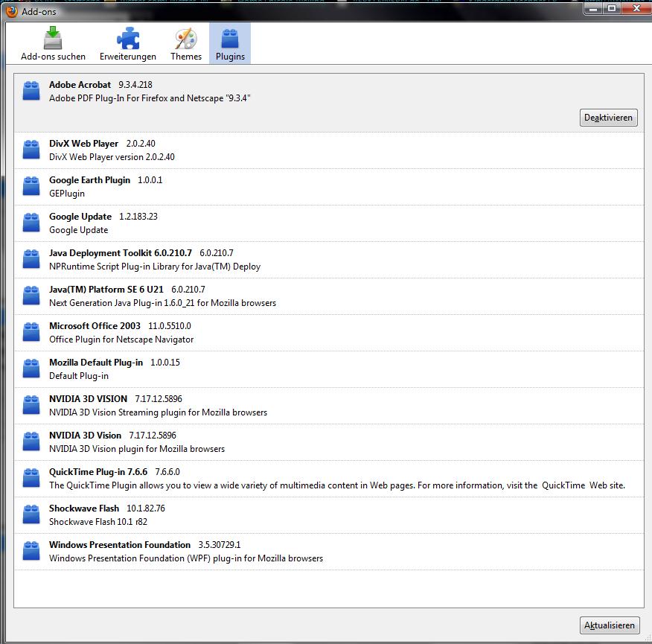Image resolution: width=652 pixels, height=644 pixels.
Task: Select the 'Microsoft Office 2003' plugin title
Action: coord(95,326)
